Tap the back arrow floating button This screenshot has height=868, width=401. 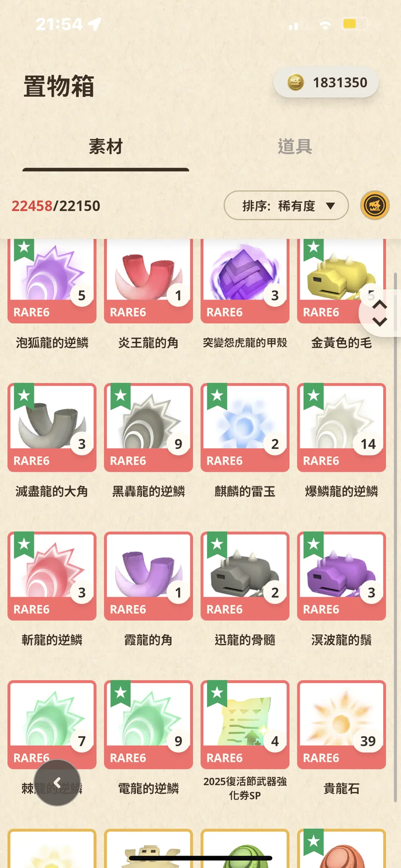point(57,782)
